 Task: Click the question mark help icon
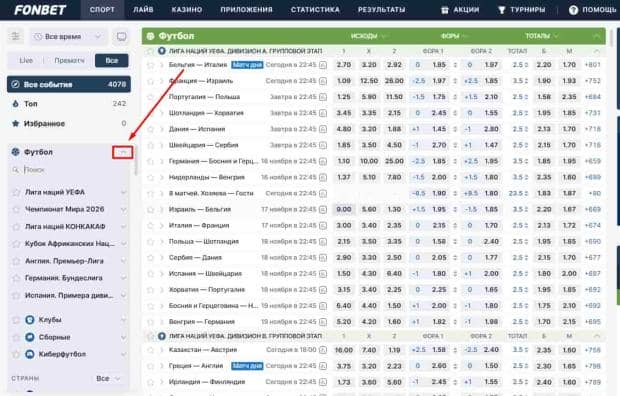click(x=573, y=10)
